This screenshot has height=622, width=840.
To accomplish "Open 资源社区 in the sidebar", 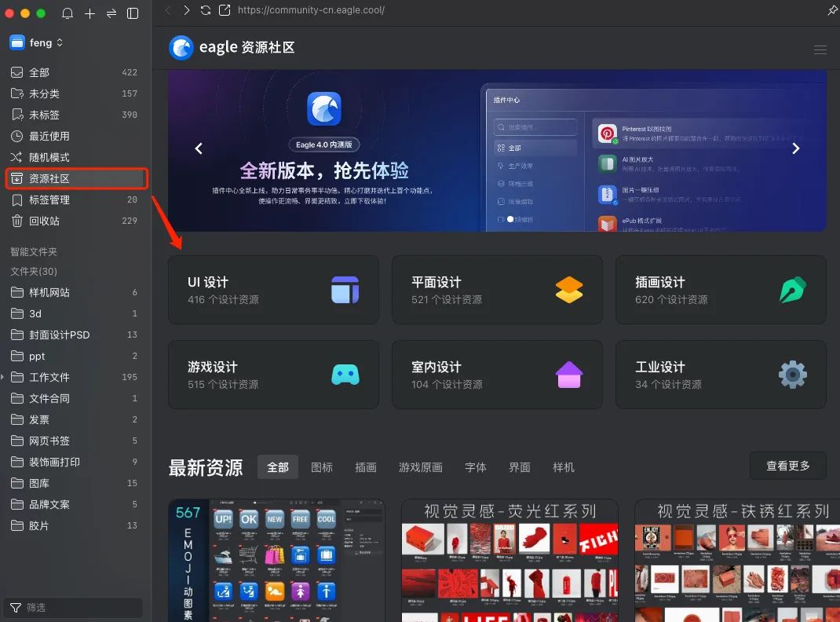I will point(76,178).
